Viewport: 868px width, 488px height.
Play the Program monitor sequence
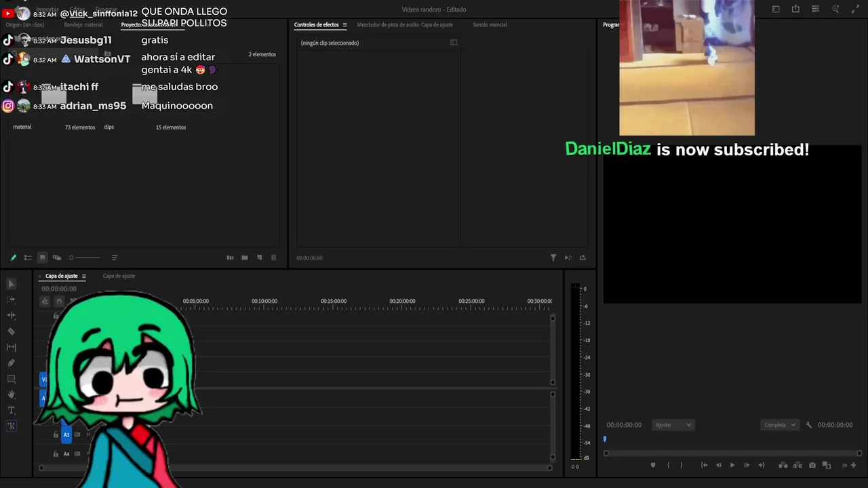732,465
